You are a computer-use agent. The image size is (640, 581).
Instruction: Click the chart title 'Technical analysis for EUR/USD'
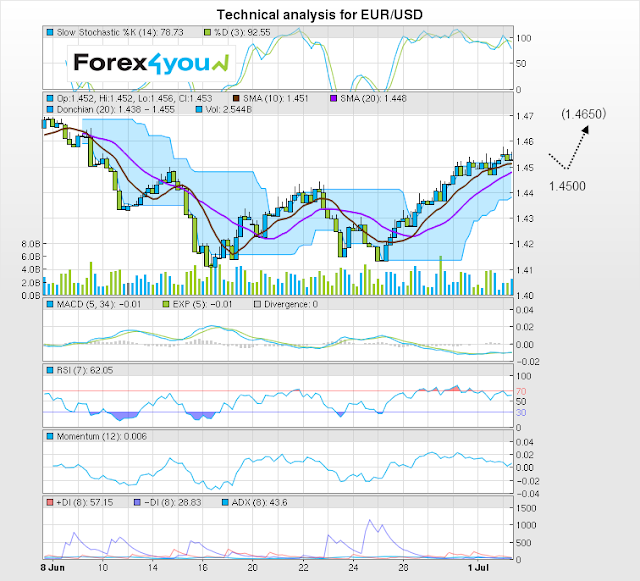pyautogui.click(x=320, y=15)
